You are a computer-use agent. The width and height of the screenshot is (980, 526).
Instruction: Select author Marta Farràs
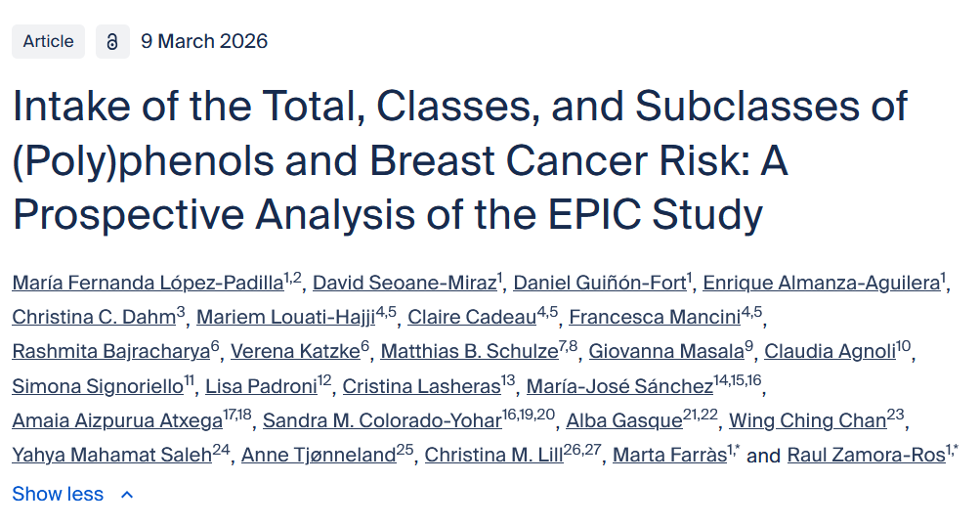click(669, 456)
